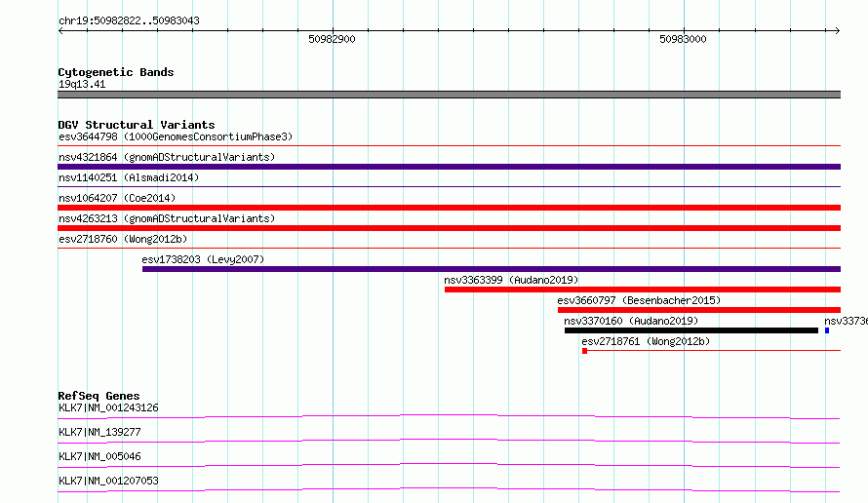
Task: Click the 50982900 ruler position label
Action: pyautogui.click(x=332, y=39)
